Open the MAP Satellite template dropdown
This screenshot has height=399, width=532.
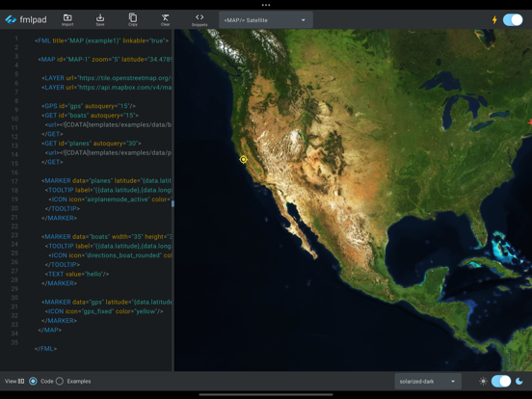click(x=266, y=20)
